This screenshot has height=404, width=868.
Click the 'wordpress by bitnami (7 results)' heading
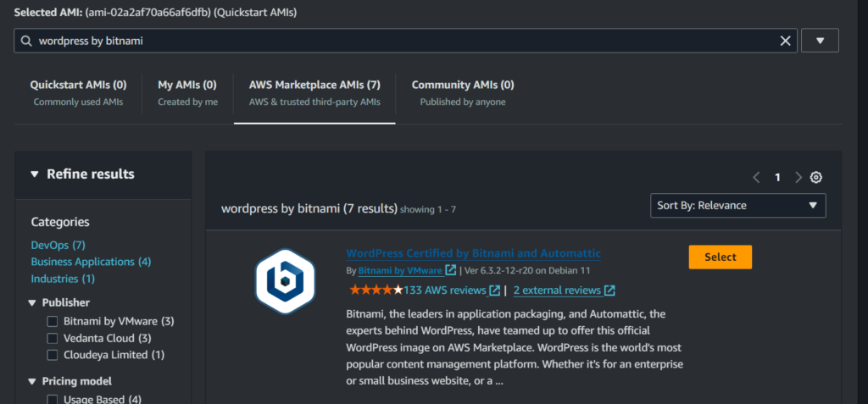[309, 208]
